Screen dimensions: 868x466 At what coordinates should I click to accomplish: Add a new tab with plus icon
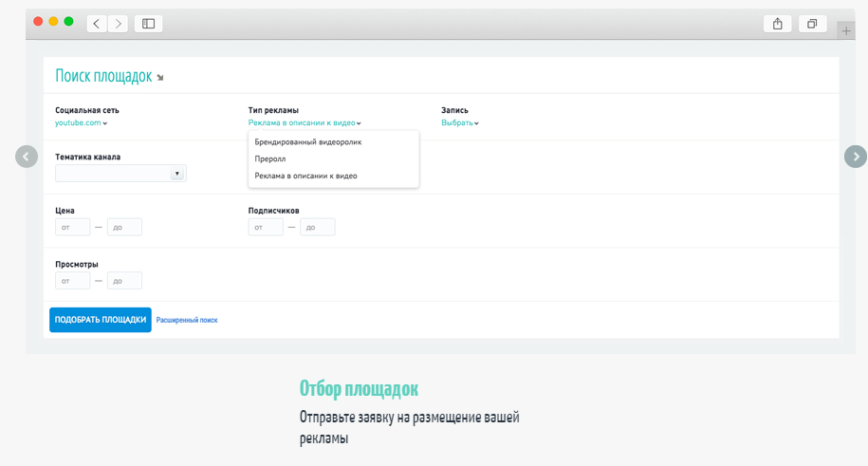click(846, 30)
